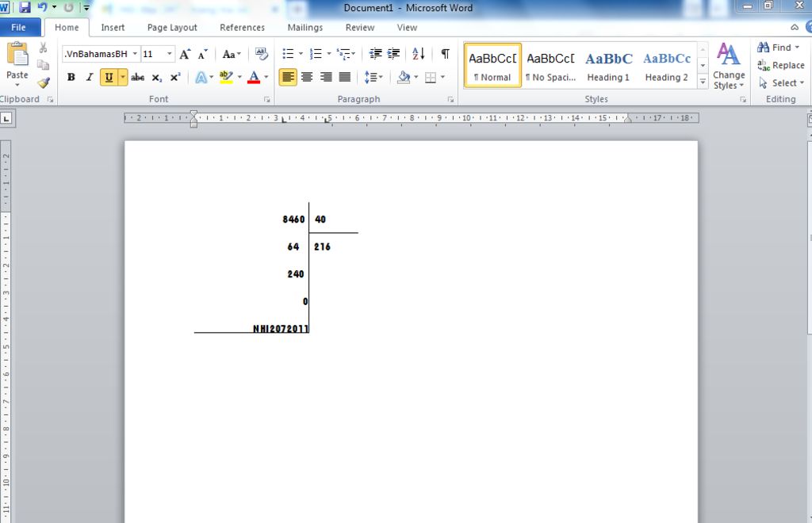812x523 pixels.
Task: Undo the last action
Action: click(41, 7)
